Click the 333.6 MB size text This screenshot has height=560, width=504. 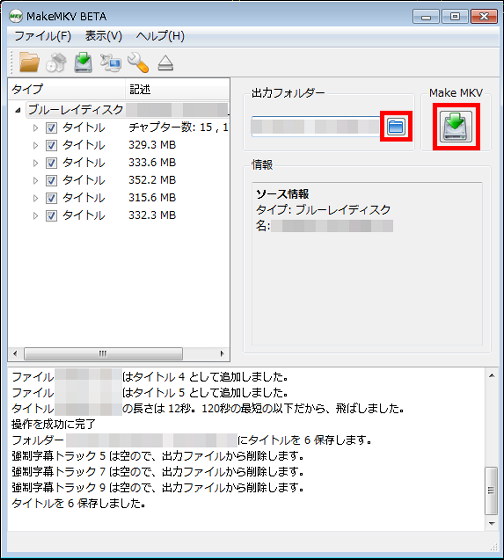[152, 162]
